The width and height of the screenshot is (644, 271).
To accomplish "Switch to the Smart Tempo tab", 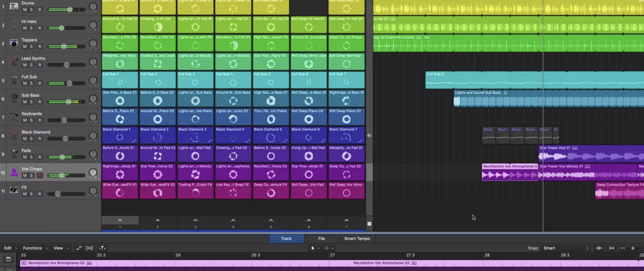I will click(357, 238).
